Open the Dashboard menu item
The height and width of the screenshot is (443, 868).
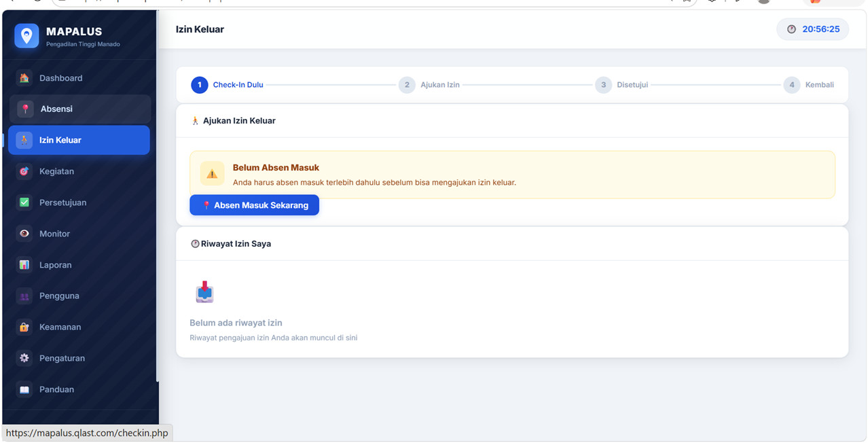point(79,78)
